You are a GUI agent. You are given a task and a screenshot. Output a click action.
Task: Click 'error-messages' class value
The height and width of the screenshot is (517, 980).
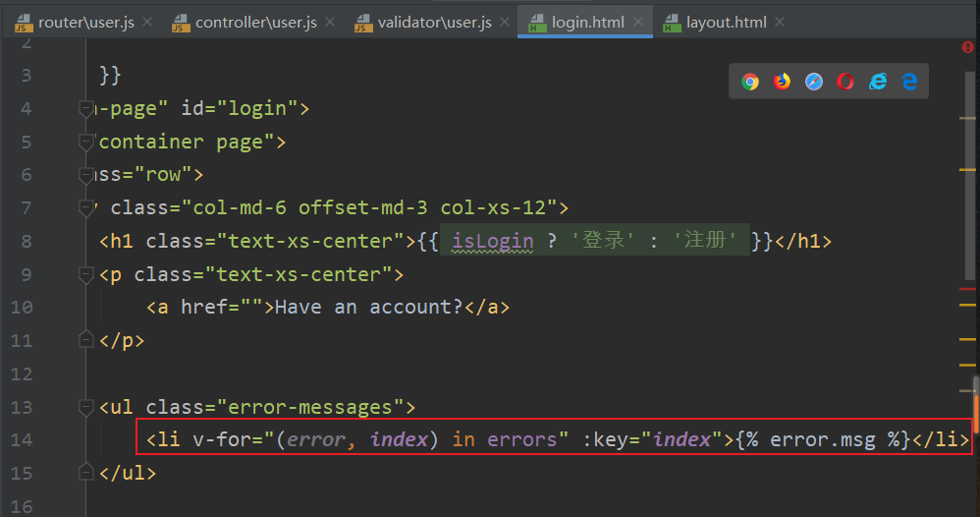tap(310, 408)
